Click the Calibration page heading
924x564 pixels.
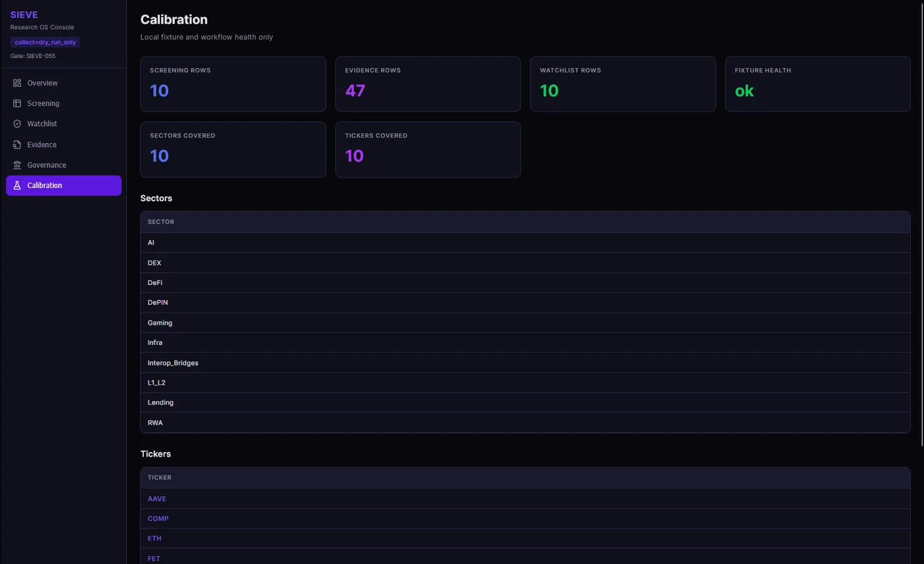click(x=174, y=20)
